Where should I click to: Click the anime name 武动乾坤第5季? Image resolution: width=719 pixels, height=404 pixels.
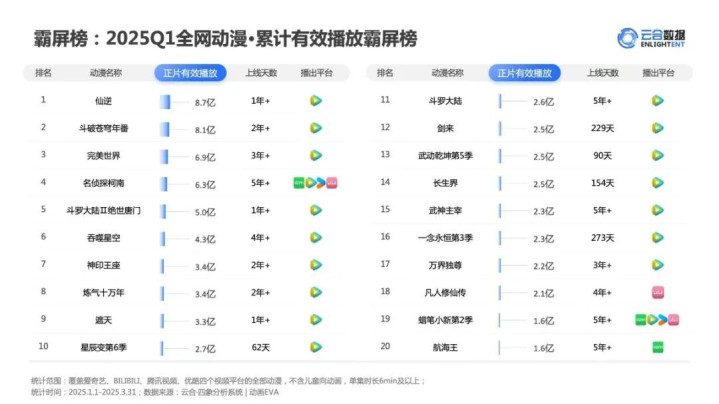click(445, 156)
